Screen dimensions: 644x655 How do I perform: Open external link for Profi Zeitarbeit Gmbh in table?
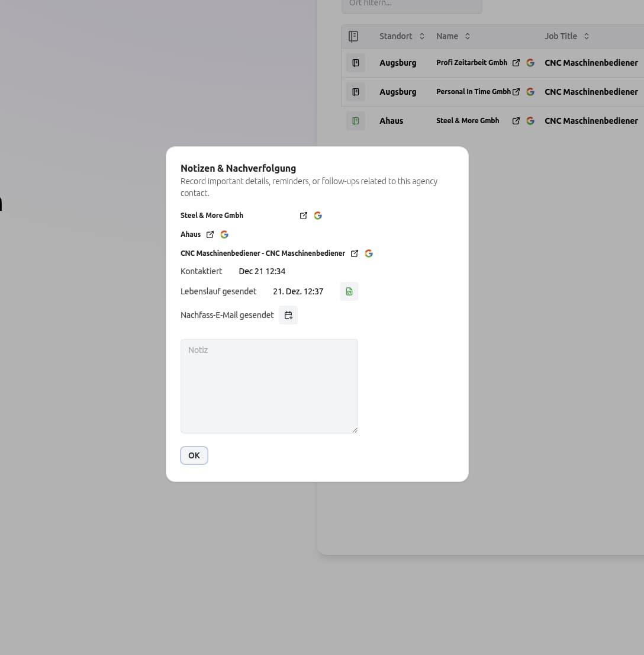[516, 63]
